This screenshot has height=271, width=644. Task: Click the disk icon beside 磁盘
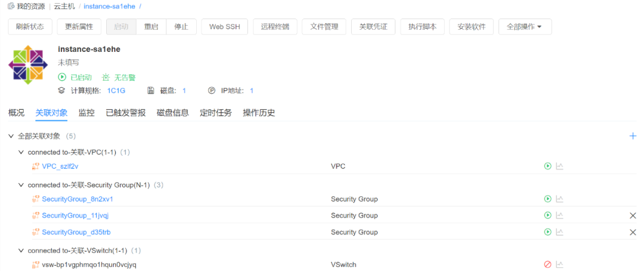[151, 91]
